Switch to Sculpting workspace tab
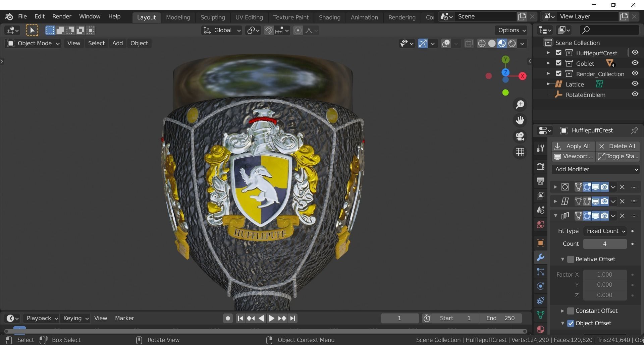644x345 pixels. coord(213,17)
